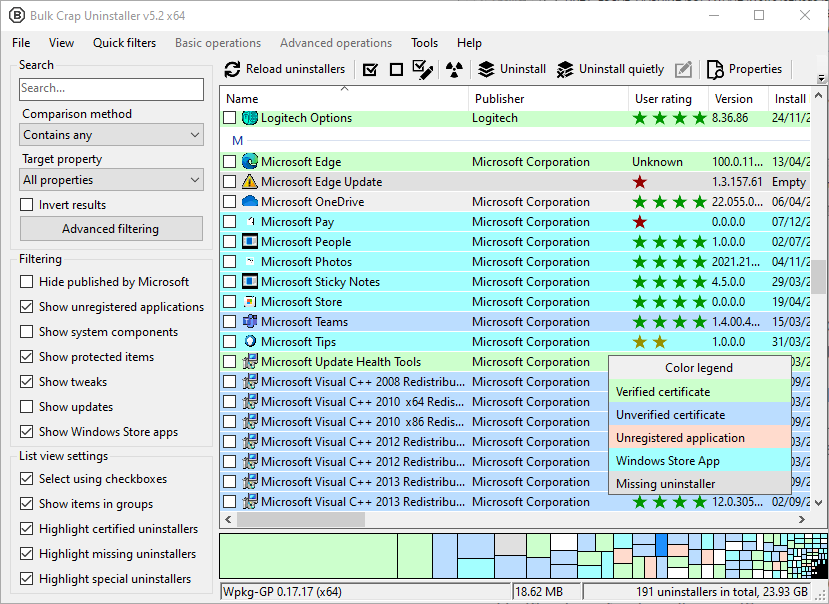Click the Reload uninstallers refresh icon
The height and width of the screenshot is (604, 829).
[x=232, y=70]
